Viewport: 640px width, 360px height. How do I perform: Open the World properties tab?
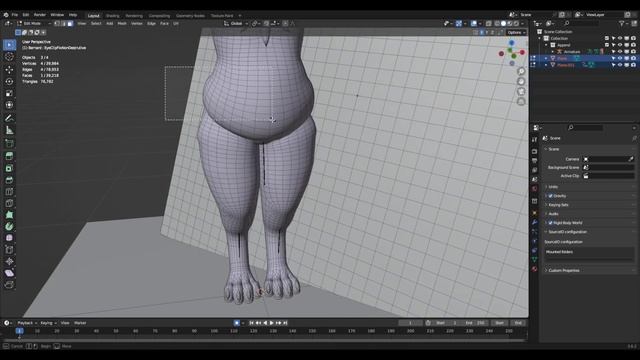click(534, 189)
